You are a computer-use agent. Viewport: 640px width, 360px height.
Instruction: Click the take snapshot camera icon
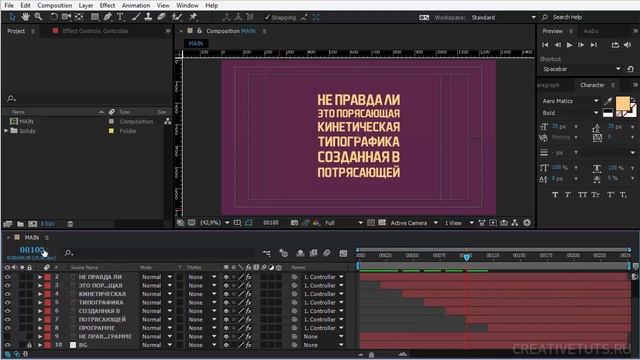294,223
